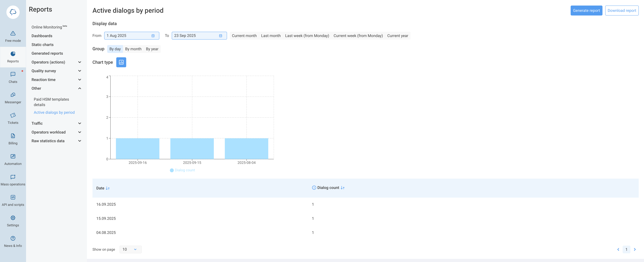Open Show on page dropdown
Image resolution: width=644 pixels, height=262 pixels.
(x=130, y=250)
